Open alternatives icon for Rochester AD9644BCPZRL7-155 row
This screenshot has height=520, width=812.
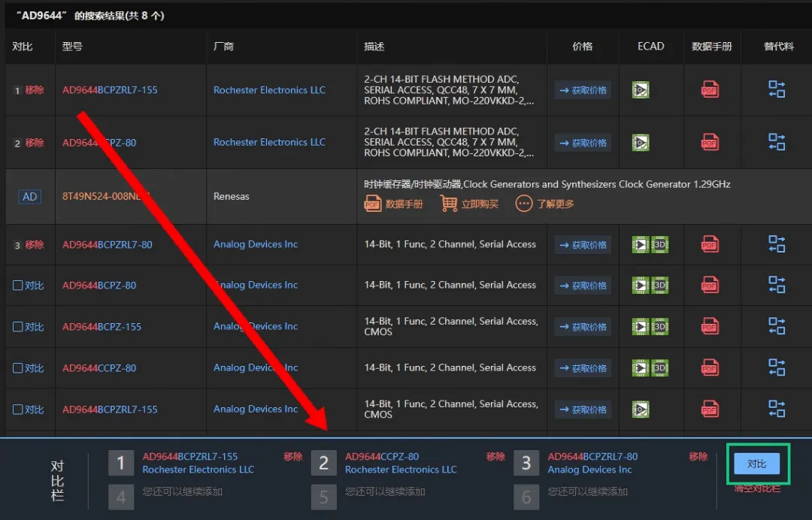point(777,89)
